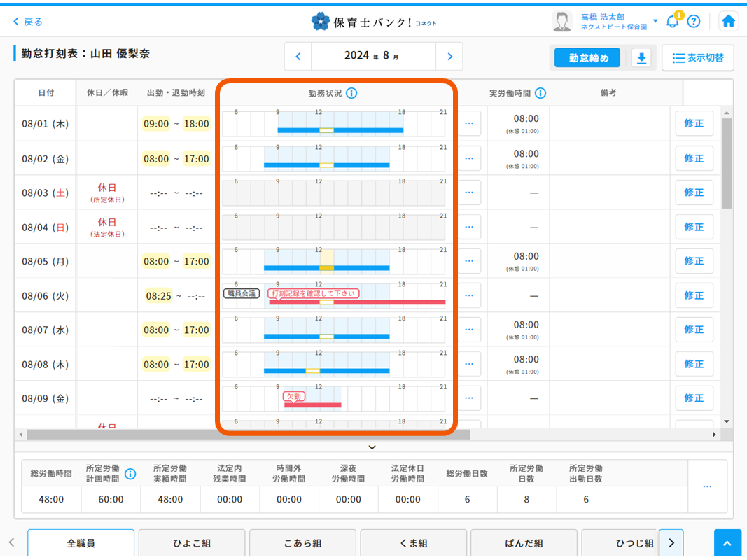Click info icon next to 所定労働計画時間

click(x=130, y=474)
